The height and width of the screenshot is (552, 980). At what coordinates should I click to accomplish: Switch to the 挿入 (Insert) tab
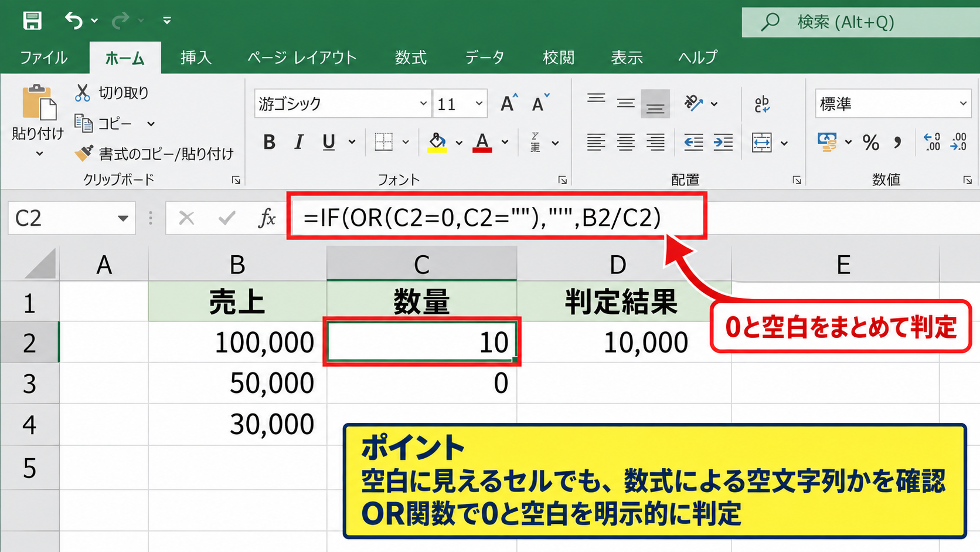(196, 57)
